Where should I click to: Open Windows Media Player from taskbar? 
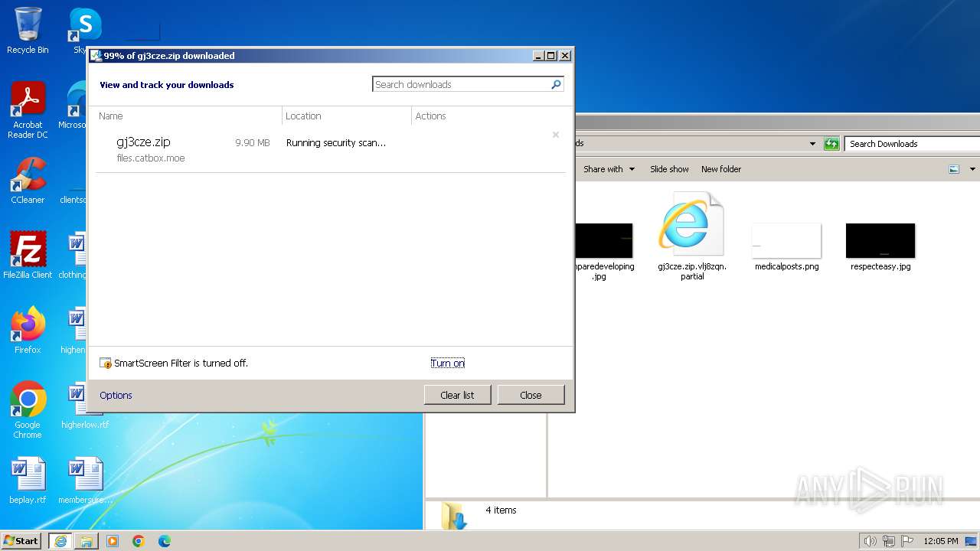(113, 541)
